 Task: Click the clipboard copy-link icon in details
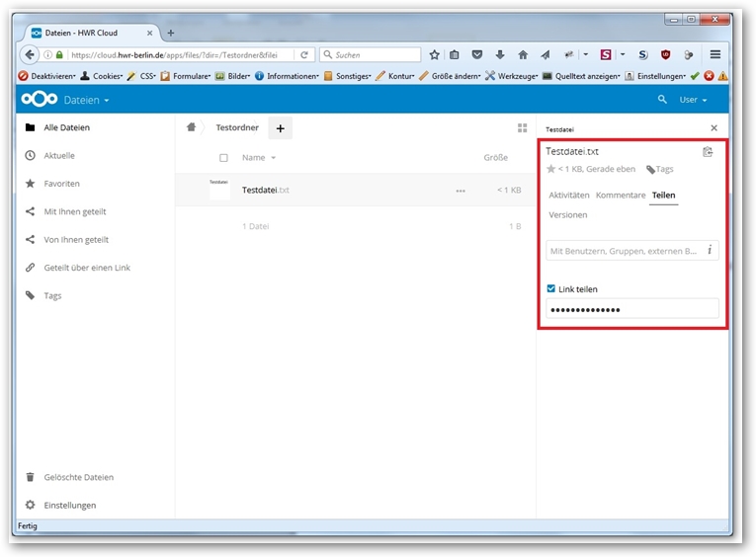[708, 152]
